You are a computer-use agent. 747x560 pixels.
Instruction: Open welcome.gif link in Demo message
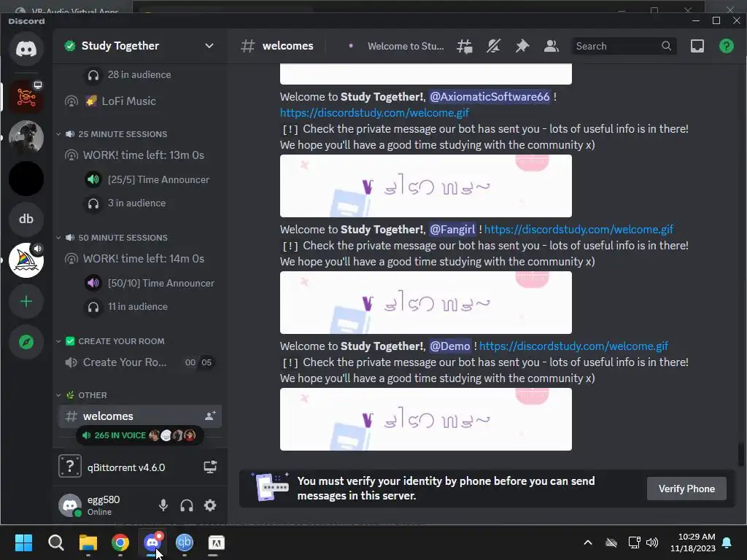pyautogui.click(x=573, y=346)
